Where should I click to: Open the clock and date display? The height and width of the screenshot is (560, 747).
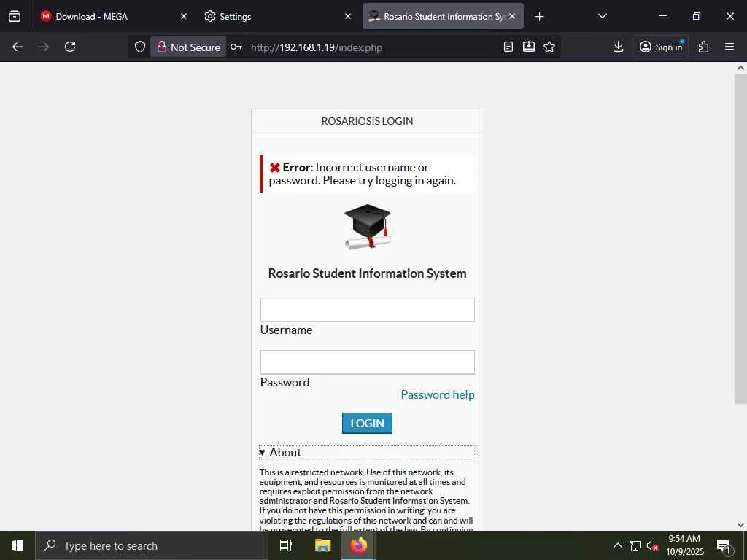pyautogui.click(x=684, y=545)
